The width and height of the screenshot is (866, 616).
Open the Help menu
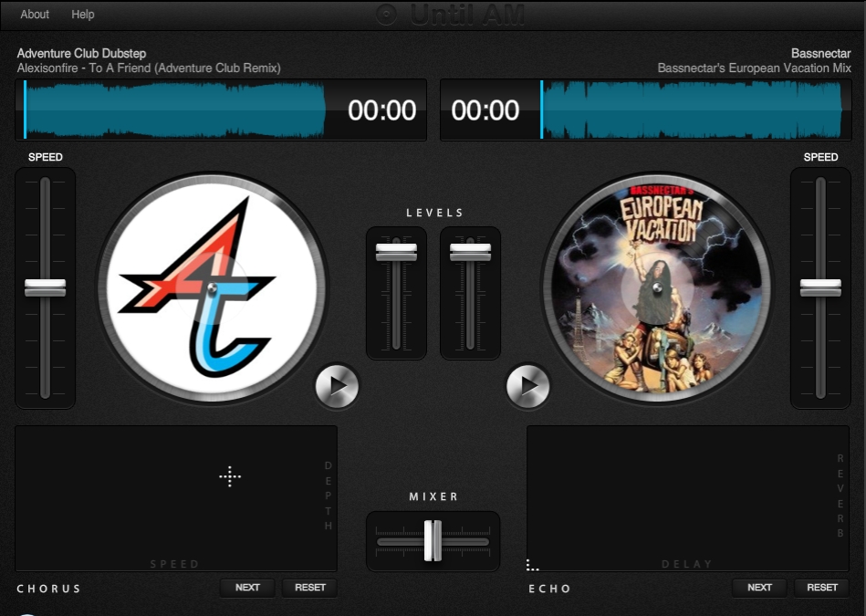click(84, 14)
